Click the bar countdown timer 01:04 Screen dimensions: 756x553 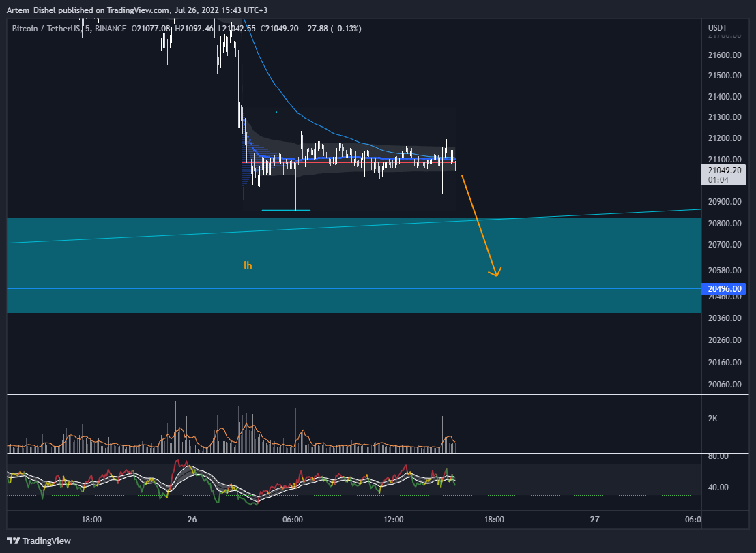(718, 180)
